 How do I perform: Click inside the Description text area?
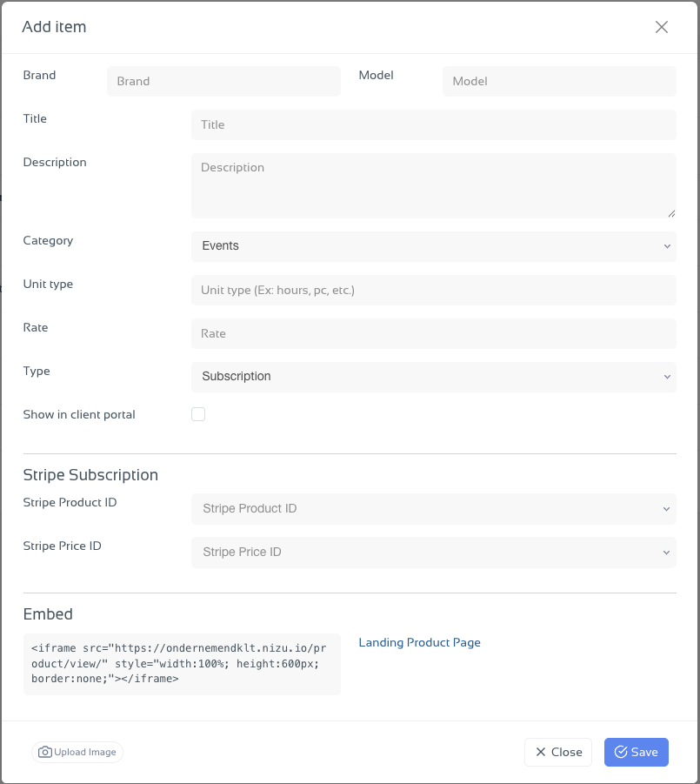click(433, 185)
